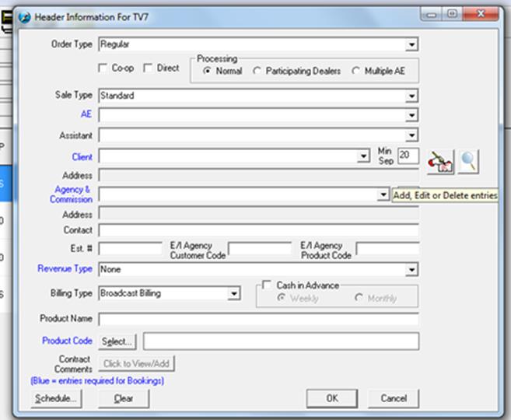
Task: Open the AE dropdown list
Action: click(412, 116)
